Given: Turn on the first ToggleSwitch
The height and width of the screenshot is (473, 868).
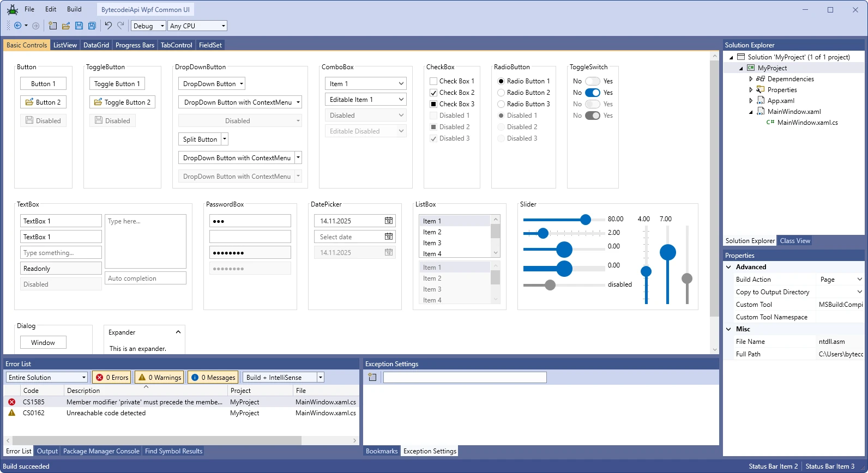Looking at the screenshot, I should 592,81.
